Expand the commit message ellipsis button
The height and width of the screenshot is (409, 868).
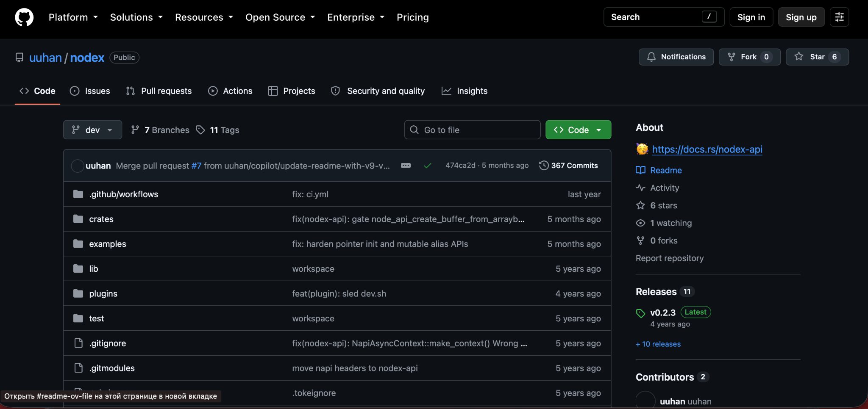point(406,166)
